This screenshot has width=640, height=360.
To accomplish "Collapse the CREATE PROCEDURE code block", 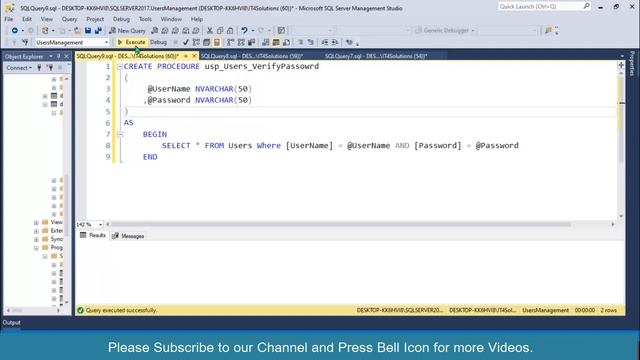I will click(120, 67).
